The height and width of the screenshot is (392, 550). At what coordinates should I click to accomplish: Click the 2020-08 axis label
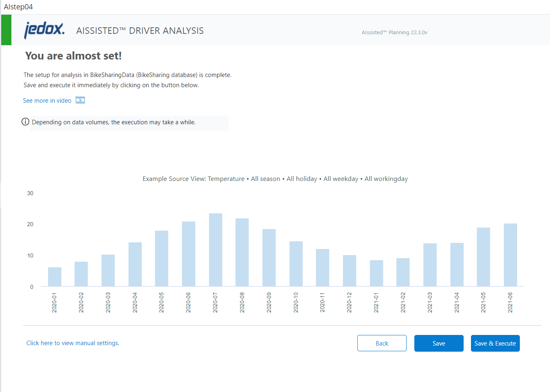click(x=242, y=302)
